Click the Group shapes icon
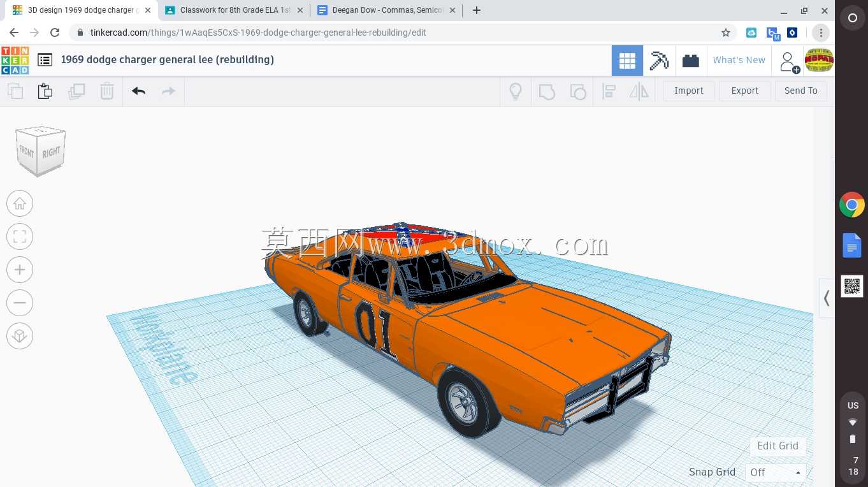 tap(547, 91)
